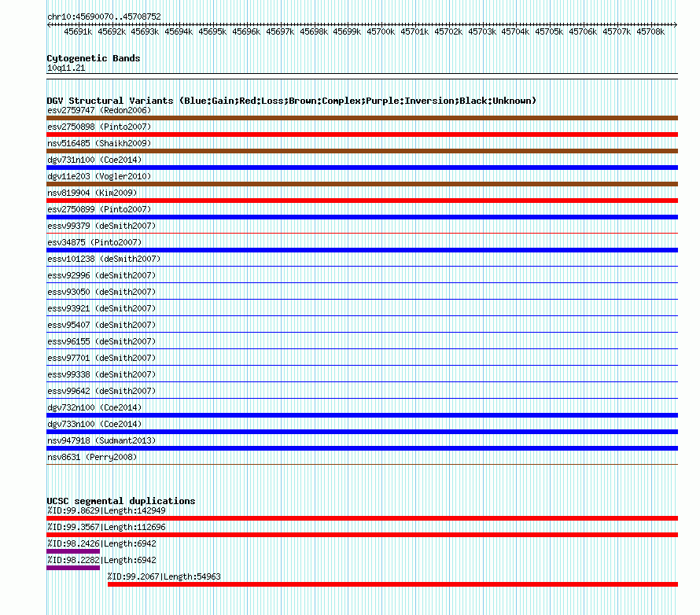Click the essv97701 (deSmith2007) label
The height and width of the screenshot is (615, 700).
(101, 358)
